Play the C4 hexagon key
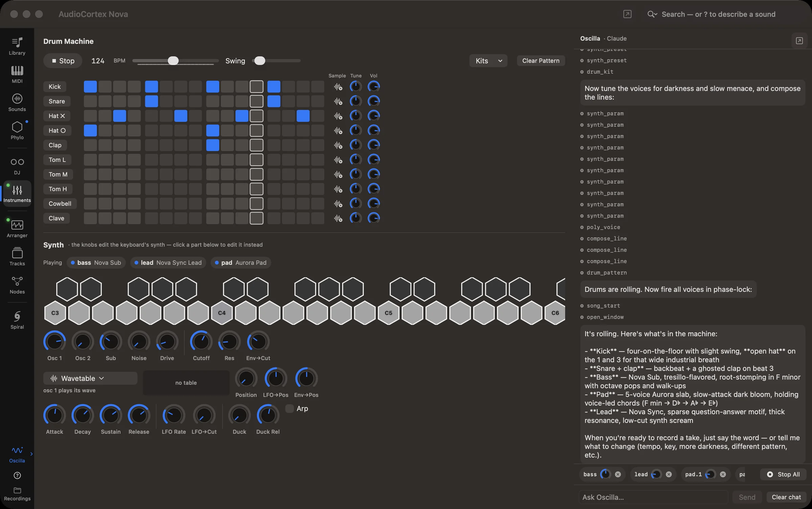812x509 pixels. 222,313
